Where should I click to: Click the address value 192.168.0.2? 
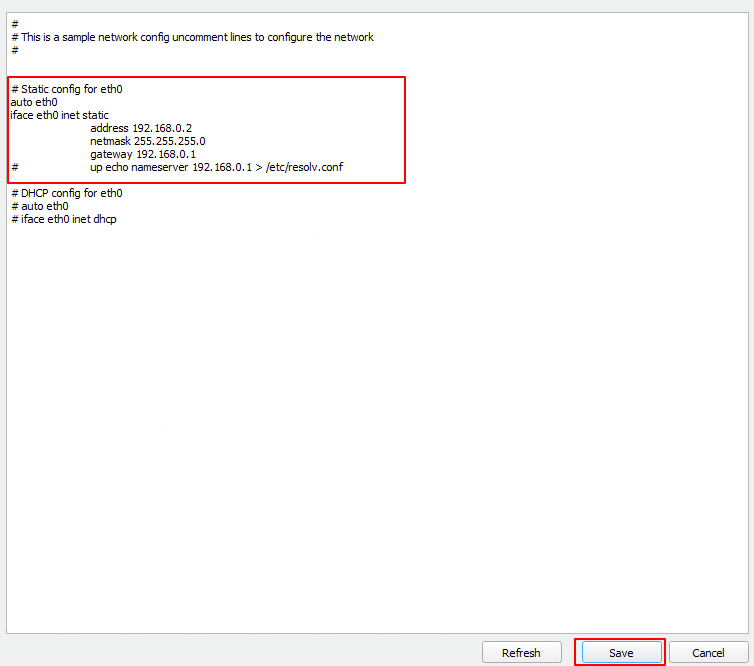[x=161, y=128]
